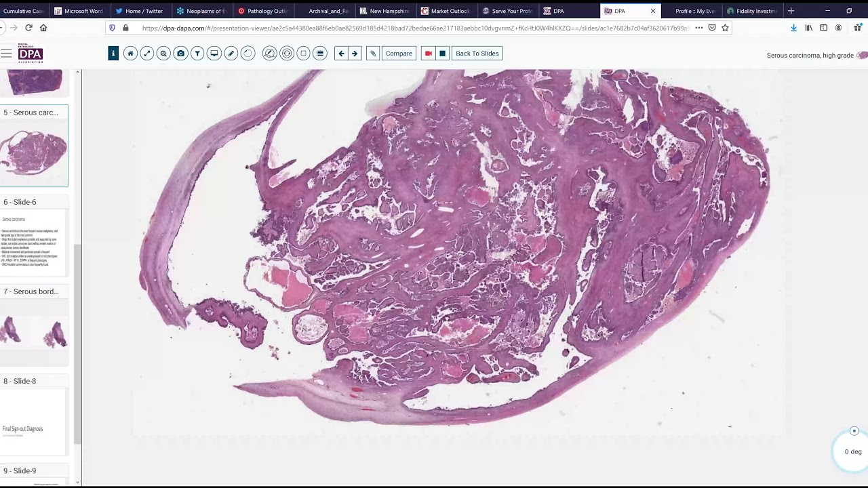Switch to the Profile : My Eve tab
This screenshot has width=868, height=488.
coord(691,11)
